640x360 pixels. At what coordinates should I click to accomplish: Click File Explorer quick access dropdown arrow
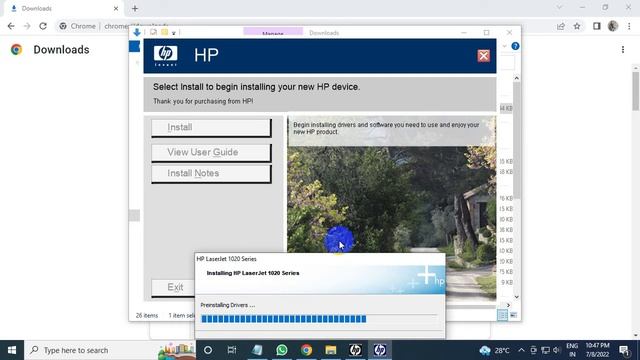click(x=173, y=33)
